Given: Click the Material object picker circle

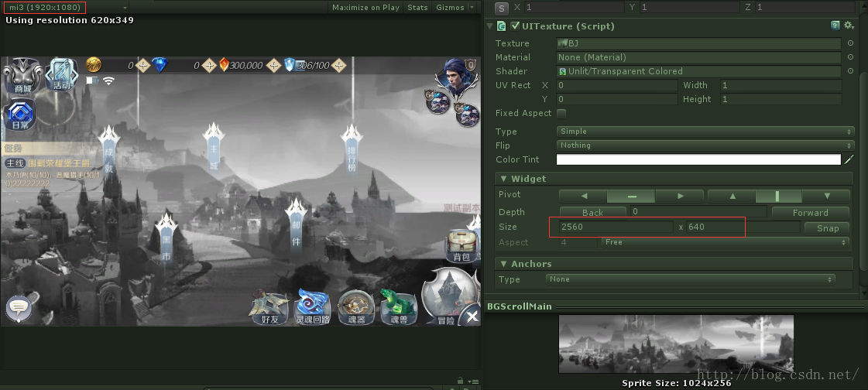Looking at the screenshot, I should tap(850, 57).
